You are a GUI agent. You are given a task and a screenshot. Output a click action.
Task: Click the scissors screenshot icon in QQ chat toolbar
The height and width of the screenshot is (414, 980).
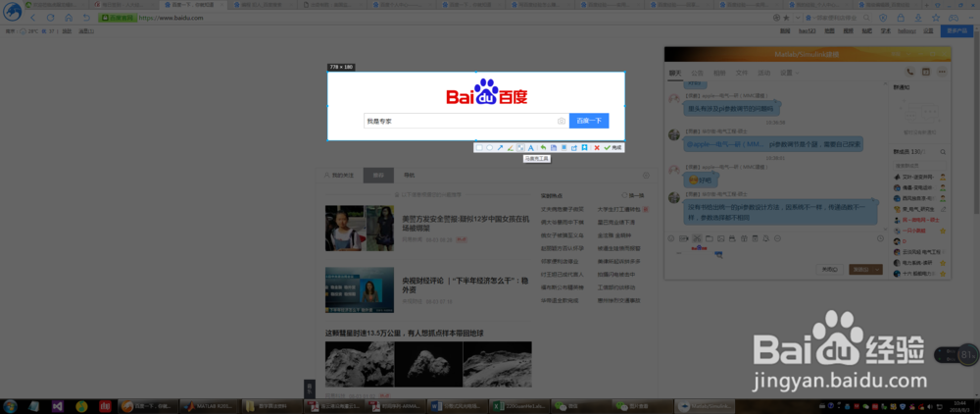697,238
